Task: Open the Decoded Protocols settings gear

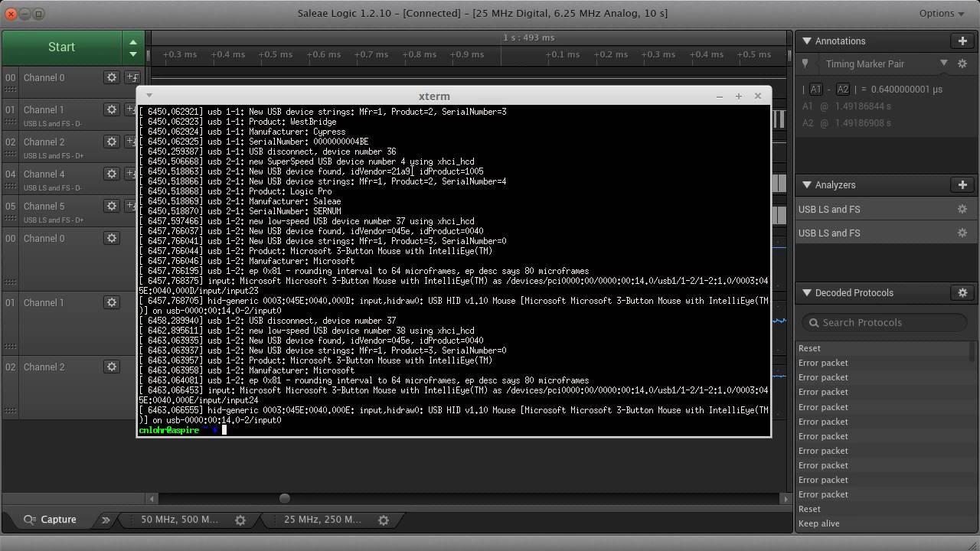Action: (x=962, y=292)
